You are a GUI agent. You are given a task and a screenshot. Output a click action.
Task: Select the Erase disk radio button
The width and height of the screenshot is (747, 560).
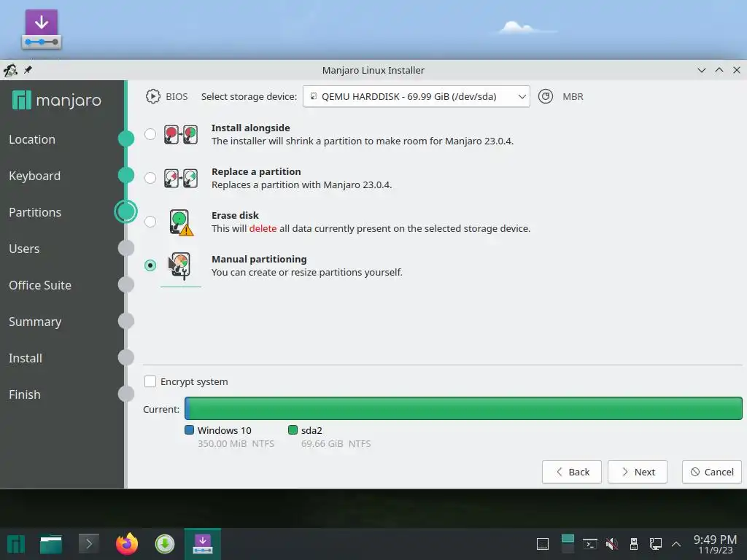pyautogui.click(x=150, y=222)
